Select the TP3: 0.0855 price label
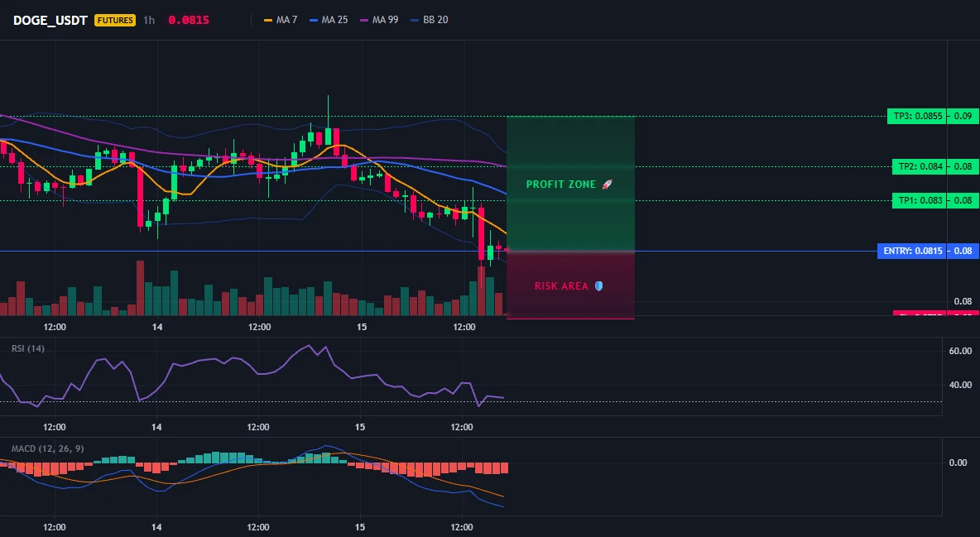Screen dimensions: 980x537 [x=917, y=116]
